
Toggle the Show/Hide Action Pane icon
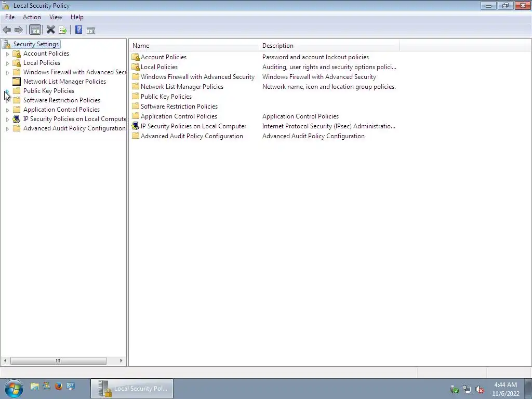pos(90,30)
